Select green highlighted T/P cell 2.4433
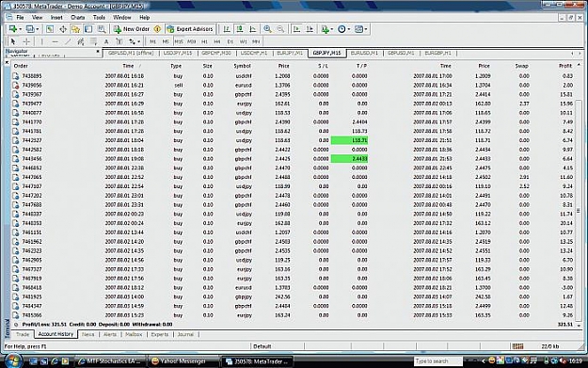This screenshot has height=368, width=588. tap(349, 159)
